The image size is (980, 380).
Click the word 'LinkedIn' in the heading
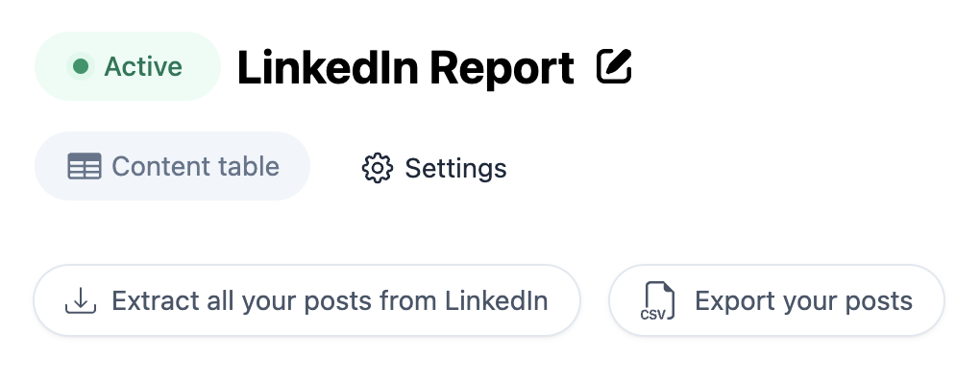click(x=328, y=67)
